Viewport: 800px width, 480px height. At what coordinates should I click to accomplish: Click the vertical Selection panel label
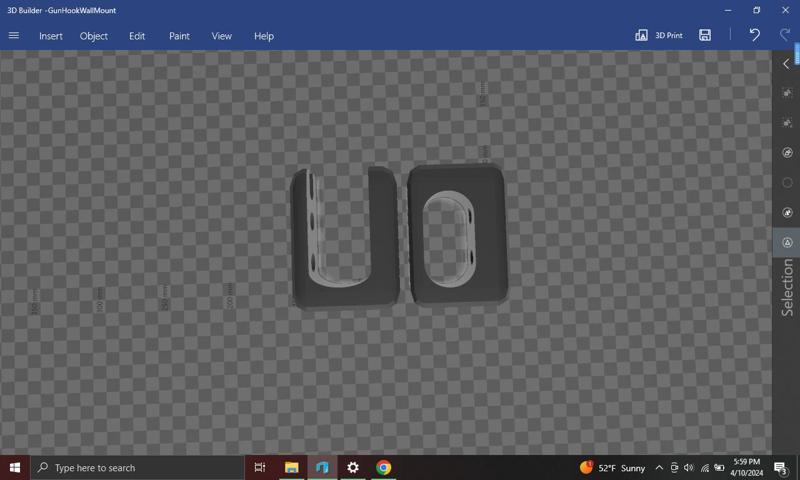787,288
